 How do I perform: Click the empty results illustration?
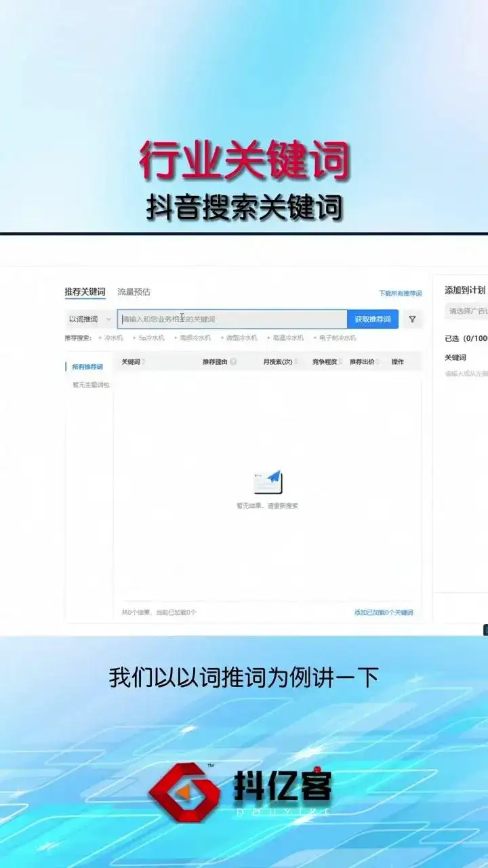[x=268, y=482]
